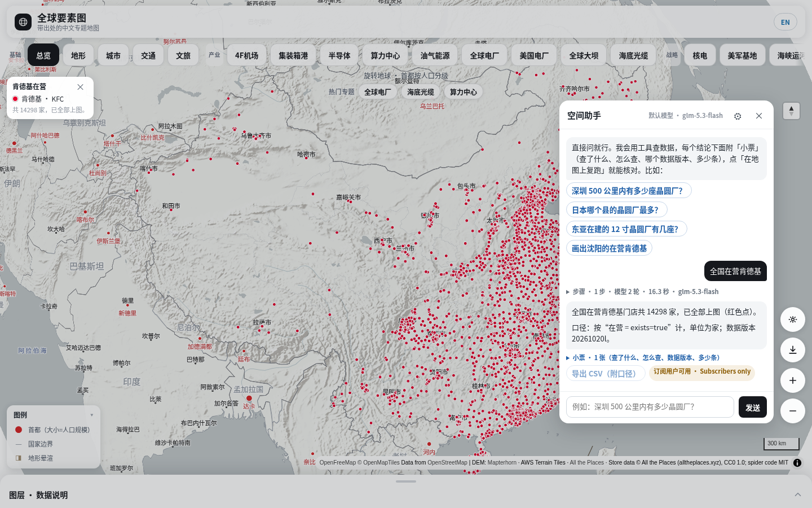Choose the 东亚在建的 12 寸晶圆厂 suggestion
The width and height of the screenshot is (812, 508).
click(x=626, y=229)
